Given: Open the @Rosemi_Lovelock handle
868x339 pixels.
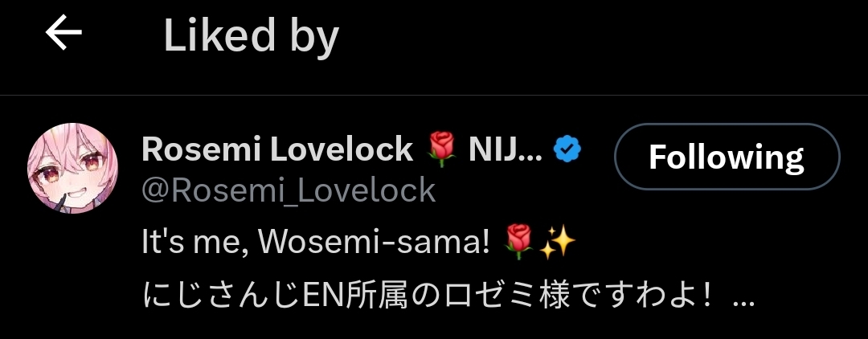Looking at the screenshot, I should [x=289, y=191].
